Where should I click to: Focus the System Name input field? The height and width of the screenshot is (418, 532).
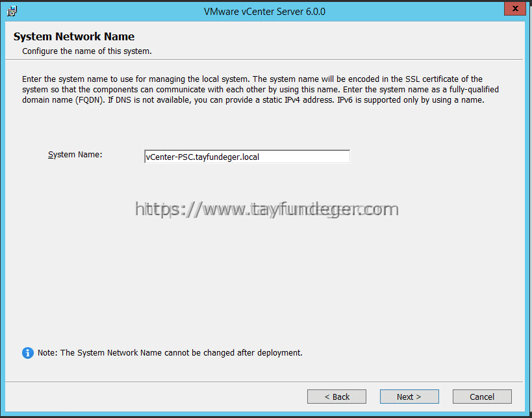pyautogui.click(x=247, y=157)
